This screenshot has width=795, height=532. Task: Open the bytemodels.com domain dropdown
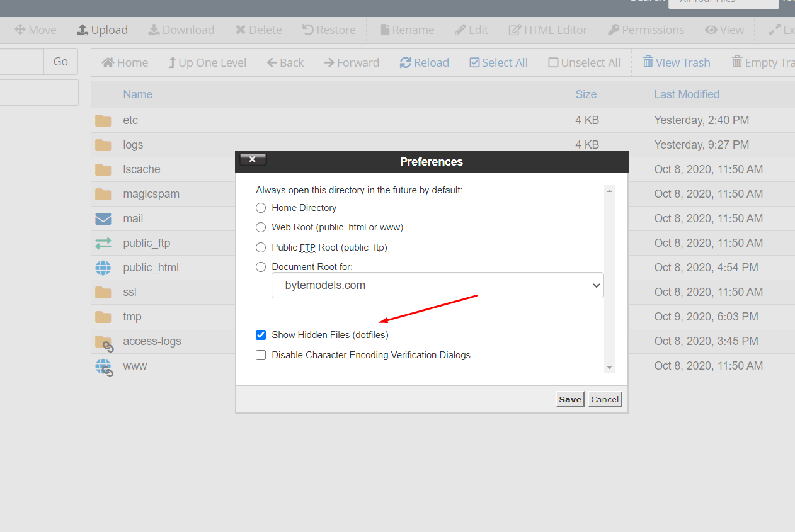(437, 285)
